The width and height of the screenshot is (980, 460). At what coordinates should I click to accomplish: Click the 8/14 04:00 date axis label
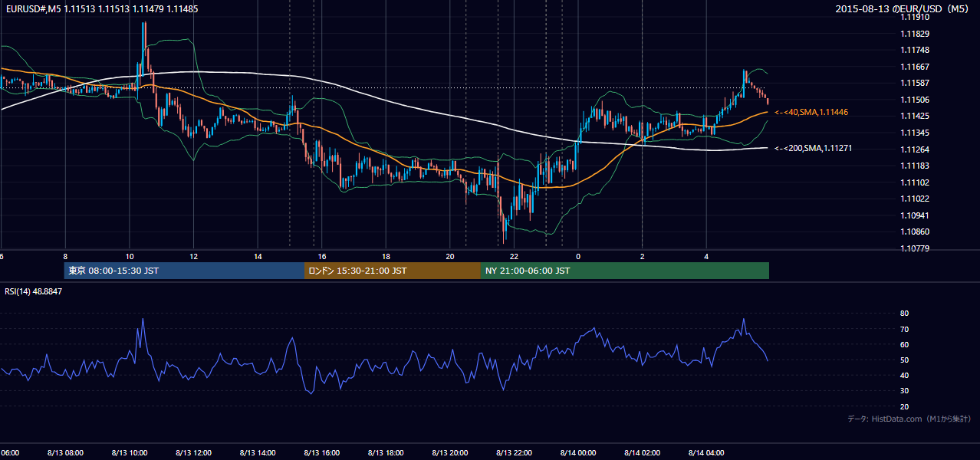tap(706, 452)
